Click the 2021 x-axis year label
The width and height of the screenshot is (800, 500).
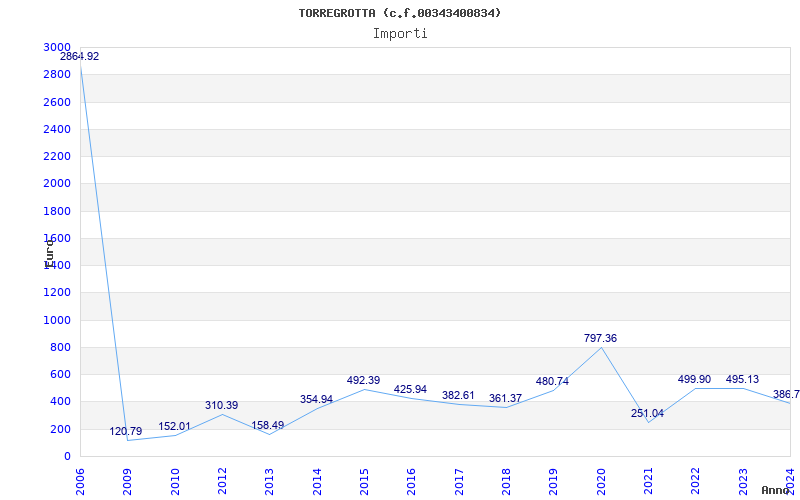[648, 482]
